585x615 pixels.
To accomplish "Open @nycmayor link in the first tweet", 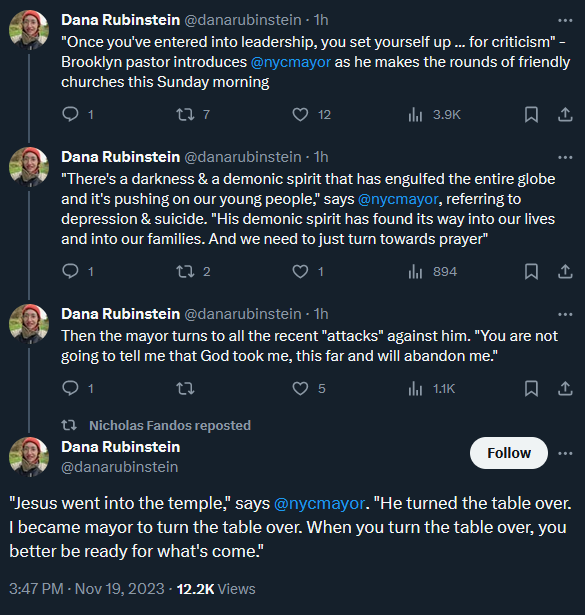I will coord(291,62).
